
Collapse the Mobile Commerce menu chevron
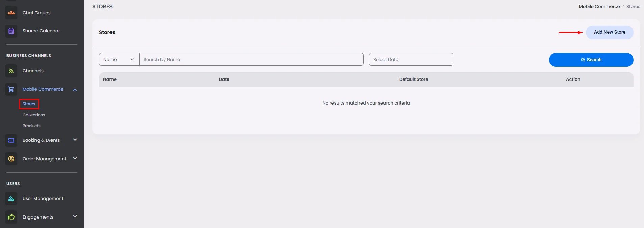75,90
